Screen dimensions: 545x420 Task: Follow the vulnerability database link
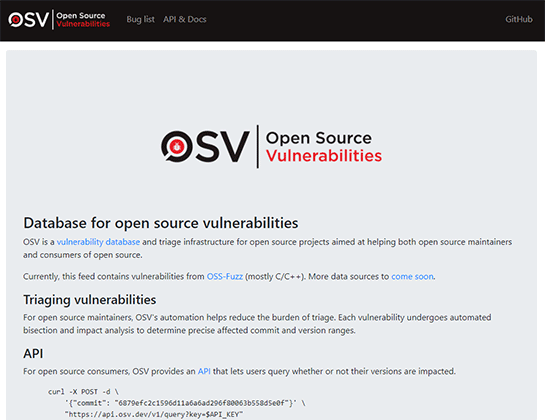coord(98,242)
